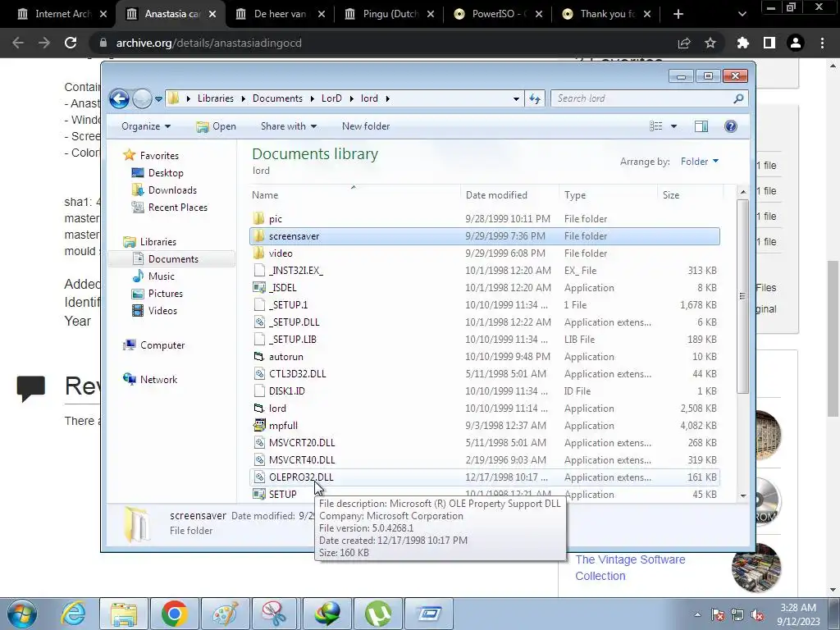840x630 pixels.
Task: Select the MSVCRT20.DLL file icon
Action: [x=259, y=442]
